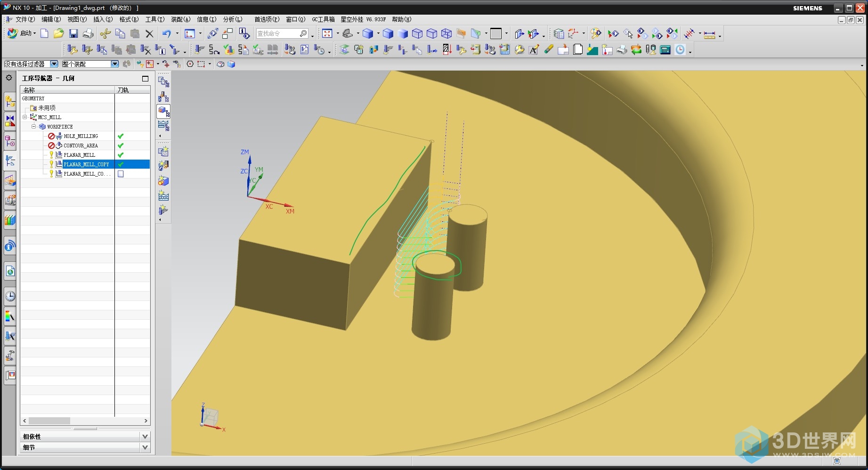Open the 视图(V) menu
The height and width of the screenshot is (470, 868).
pos(77,19)
